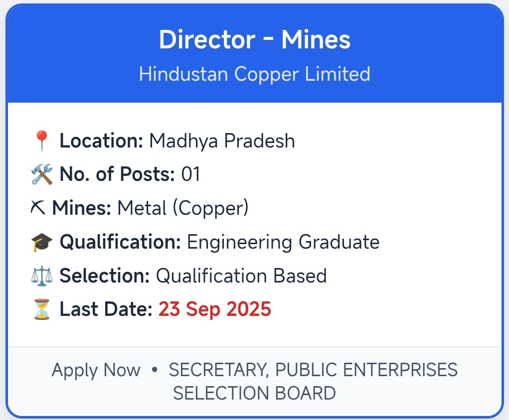This screenshot has height=420, width=509.
Task: Click Hindustan Copper Limited subtitle
Action: (x=255, y=74)
